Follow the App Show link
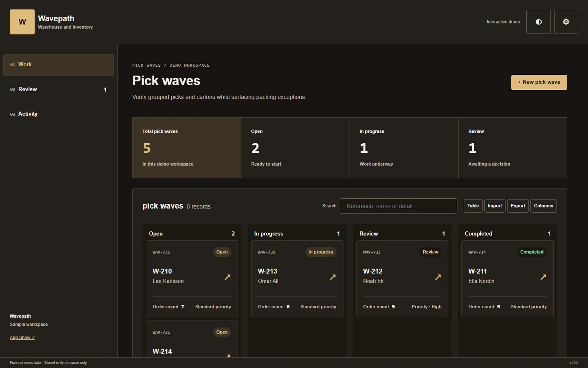This screenshot has height=368, width=588. coord(22,337)
